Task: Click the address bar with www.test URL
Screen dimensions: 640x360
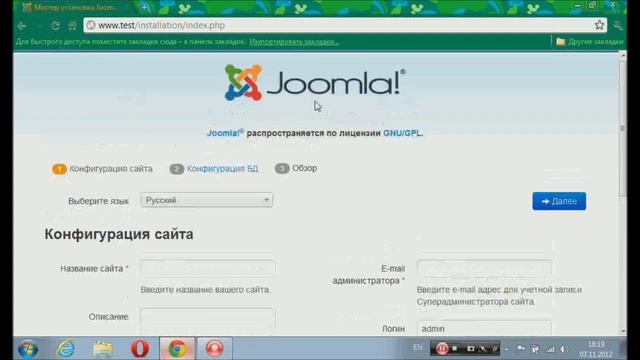Action: point(345,25)
